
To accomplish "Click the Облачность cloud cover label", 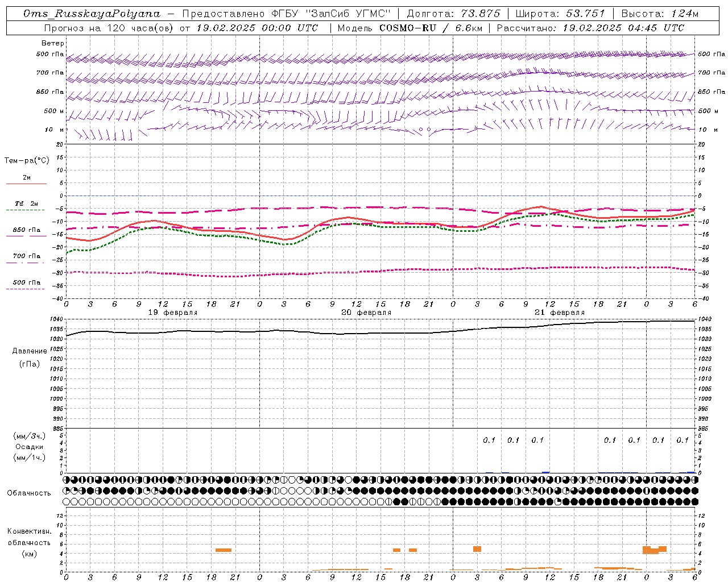I will click(x=29, y=493).
